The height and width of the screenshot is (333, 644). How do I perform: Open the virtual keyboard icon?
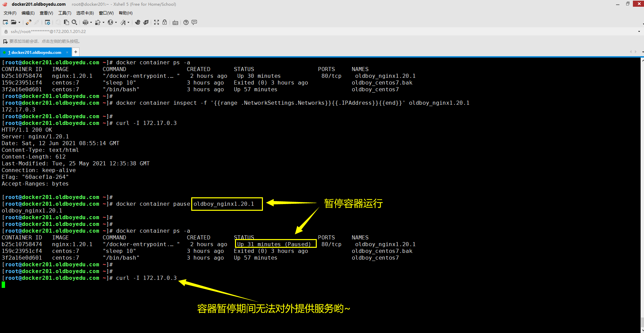[175, 23]
